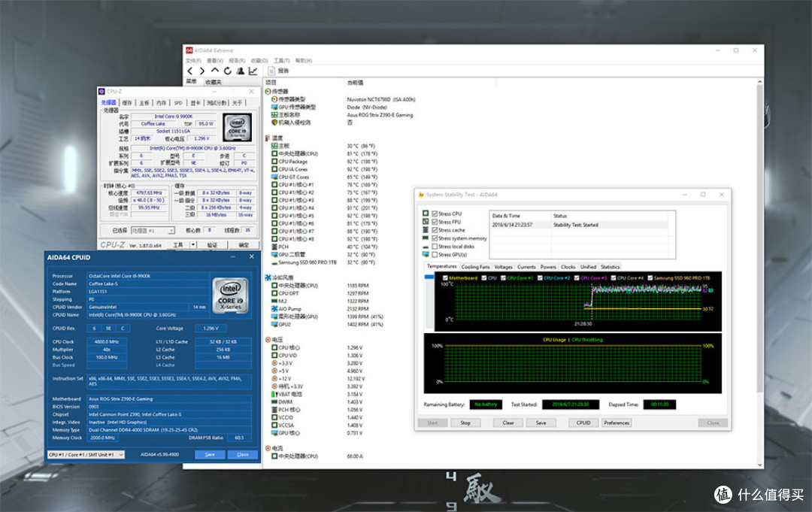The image size is (812, 512).
Task: Click the AIO Pump fan icon
Action: pyautogui.click(x=274, y=308)
